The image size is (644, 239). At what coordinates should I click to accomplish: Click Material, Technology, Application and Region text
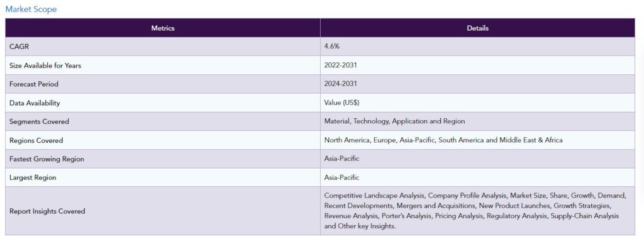[395, 121]
